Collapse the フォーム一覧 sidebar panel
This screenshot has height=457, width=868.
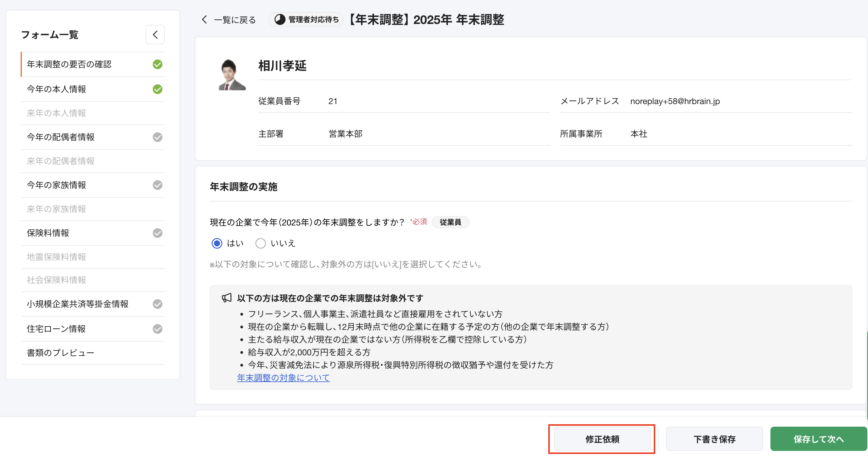coord(155,34)
